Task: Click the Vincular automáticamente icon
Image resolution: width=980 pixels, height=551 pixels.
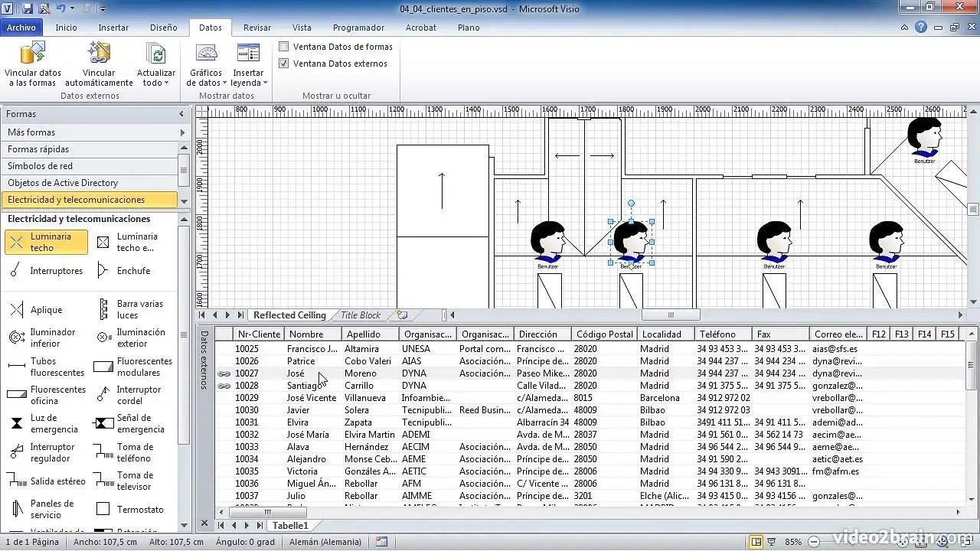Action: 99,54
